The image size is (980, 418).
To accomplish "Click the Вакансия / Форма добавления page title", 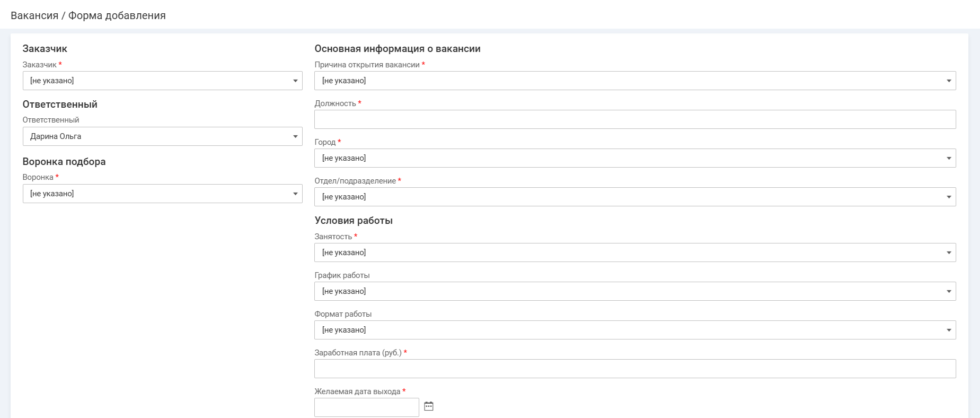I will (x=88, y=15).
